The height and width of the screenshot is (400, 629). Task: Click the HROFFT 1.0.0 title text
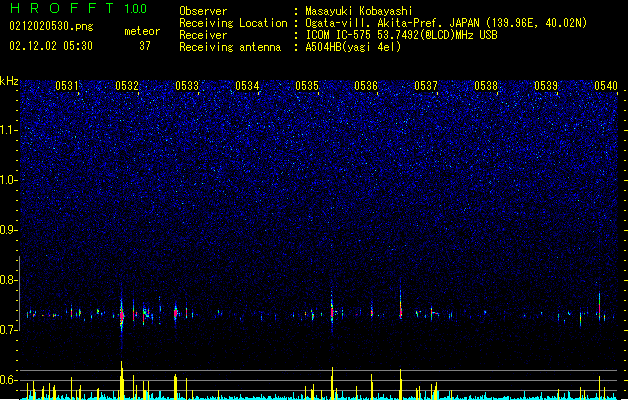(x=78, y=8)
